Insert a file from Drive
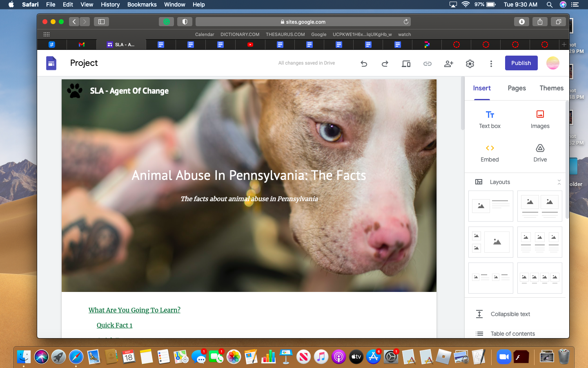The image size is (588, 368). 540,153
